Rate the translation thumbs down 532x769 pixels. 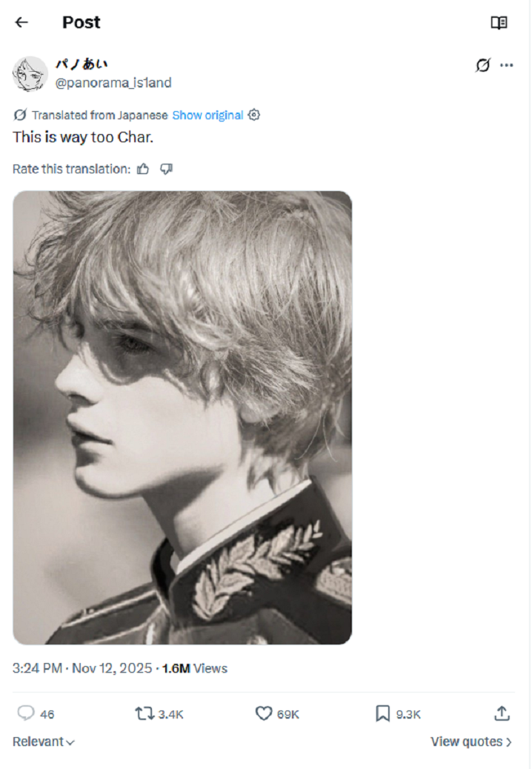click(166, 169)
